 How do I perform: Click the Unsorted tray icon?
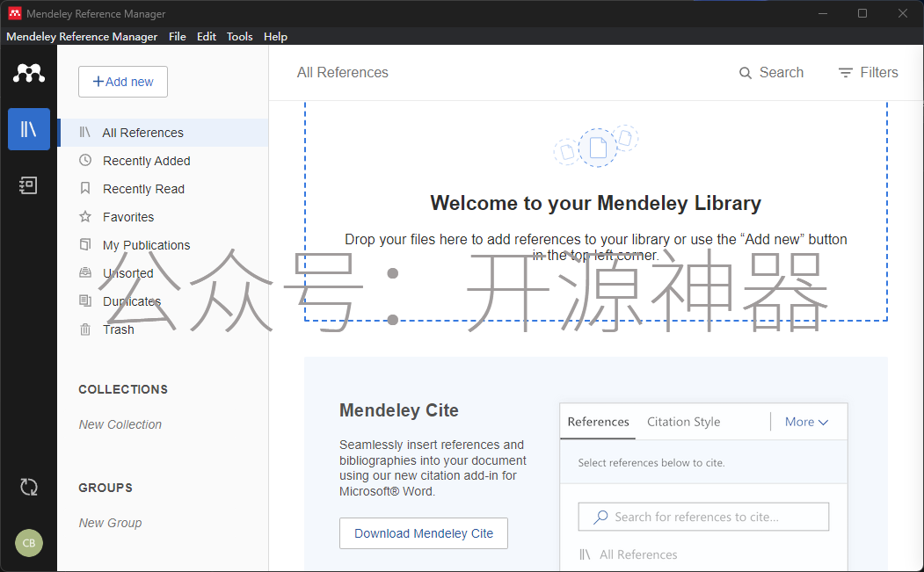[85, 272]
